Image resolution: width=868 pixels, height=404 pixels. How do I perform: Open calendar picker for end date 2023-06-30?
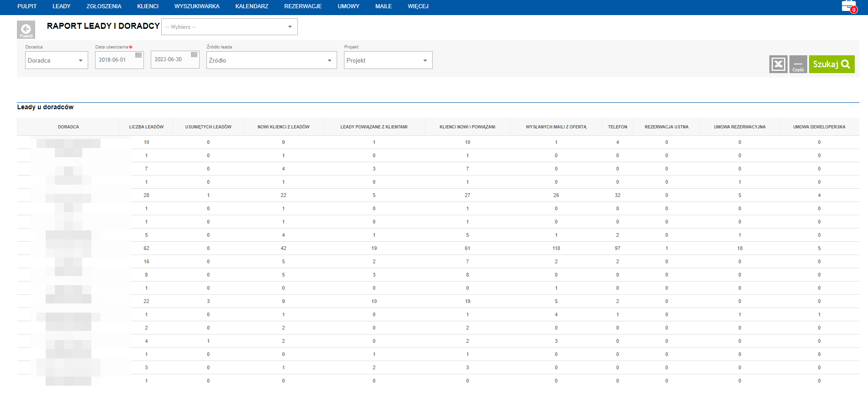tap(194, 55)
